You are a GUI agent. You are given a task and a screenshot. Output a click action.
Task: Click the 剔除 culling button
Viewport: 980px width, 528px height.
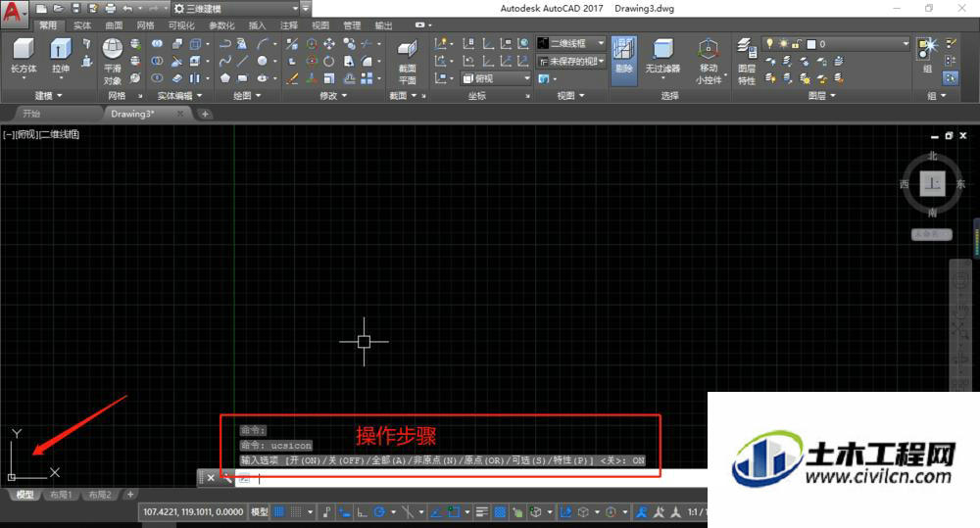(x=623, y=61)
